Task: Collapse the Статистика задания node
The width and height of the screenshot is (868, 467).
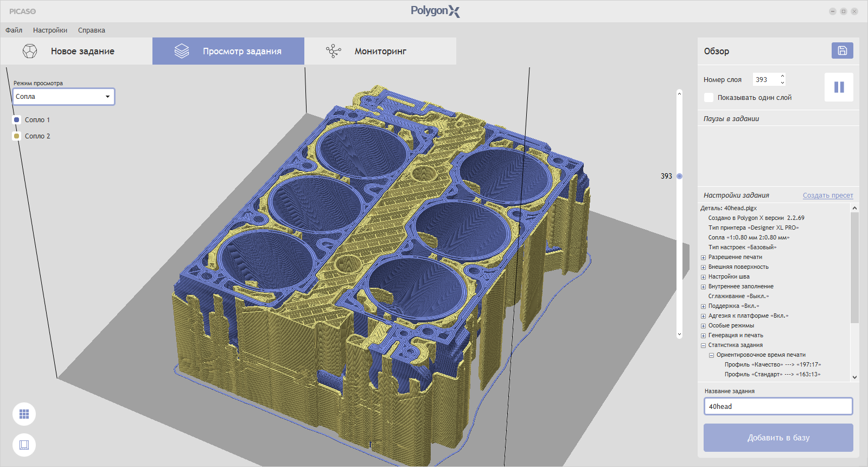Action: pos(703,345)
